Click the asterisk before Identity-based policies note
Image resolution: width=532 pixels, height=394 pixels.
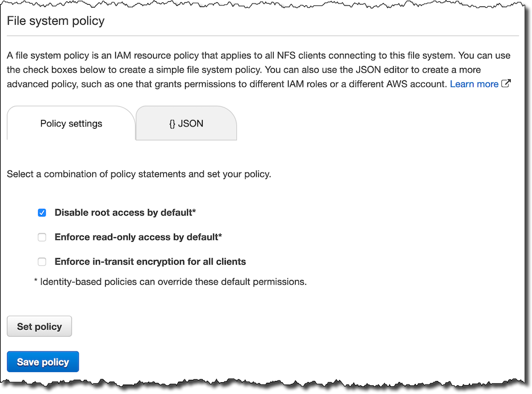pos(35,281)
